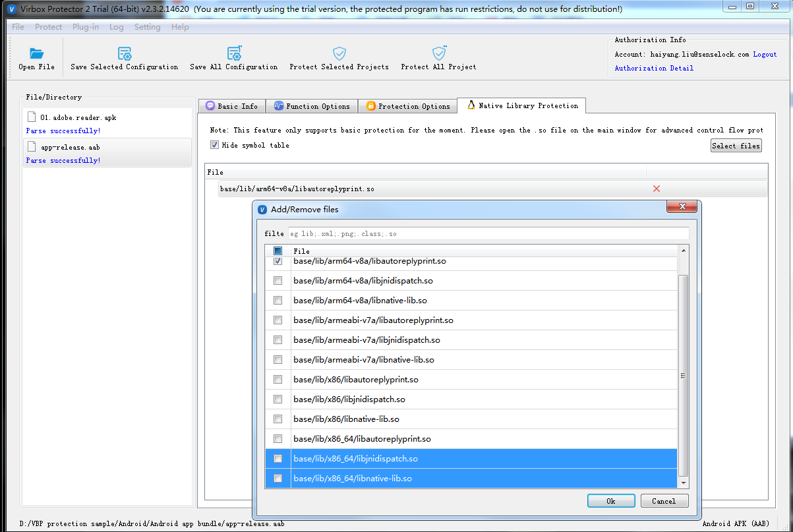Click row text base/lib/x86/libjnidispatch.so
Image resolution: width=793 pixels, height=532 pixels.
[x=349, y=399]
